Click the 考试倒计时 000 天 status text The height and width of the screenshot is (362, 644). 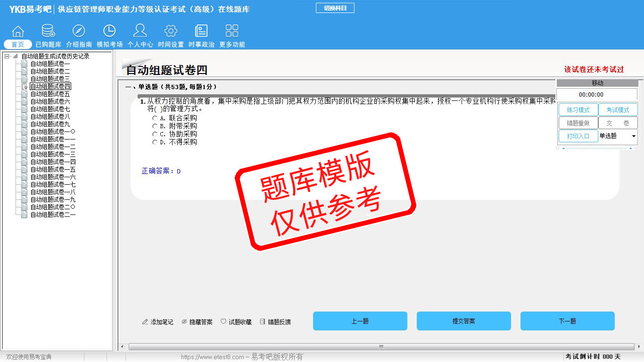click(x=593, y=357)
